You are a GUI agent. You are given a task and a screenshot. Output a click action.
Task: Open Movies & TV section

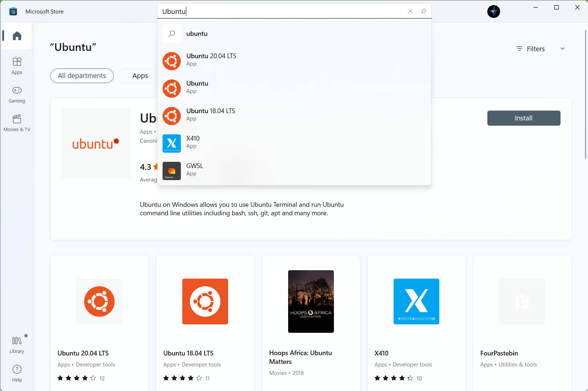[x=17, y=123]
